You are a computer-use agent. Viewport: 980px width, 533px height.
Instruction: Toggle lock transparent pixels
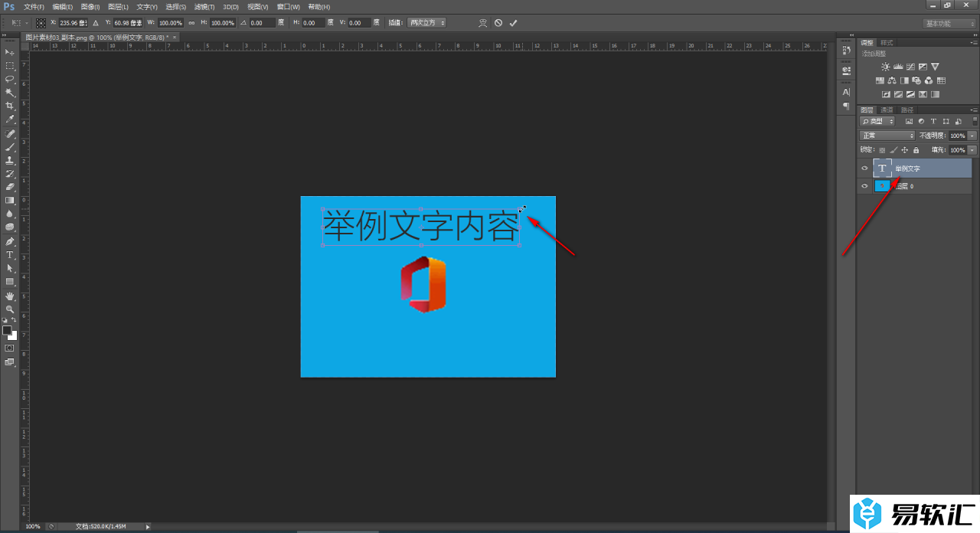pyautogui.click(x=882, y=150)
